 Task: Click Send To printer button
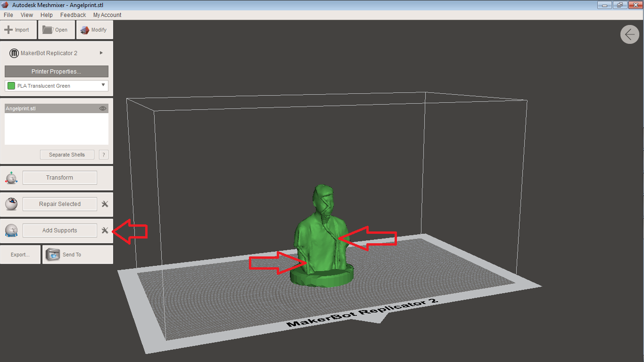[78, 255]
